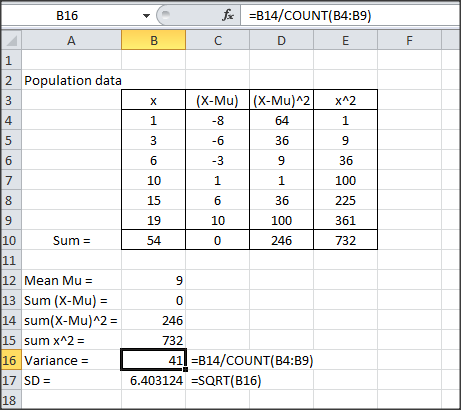The image size is (461, 410).
Task: Select column B header
Action: (x=153, y=40)
